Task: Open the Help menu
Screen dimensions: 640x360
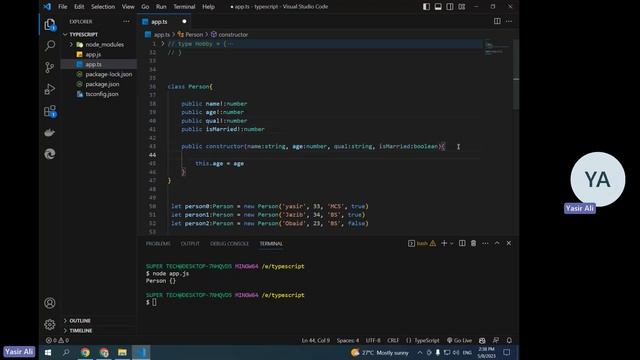Action: click(209, 7)
